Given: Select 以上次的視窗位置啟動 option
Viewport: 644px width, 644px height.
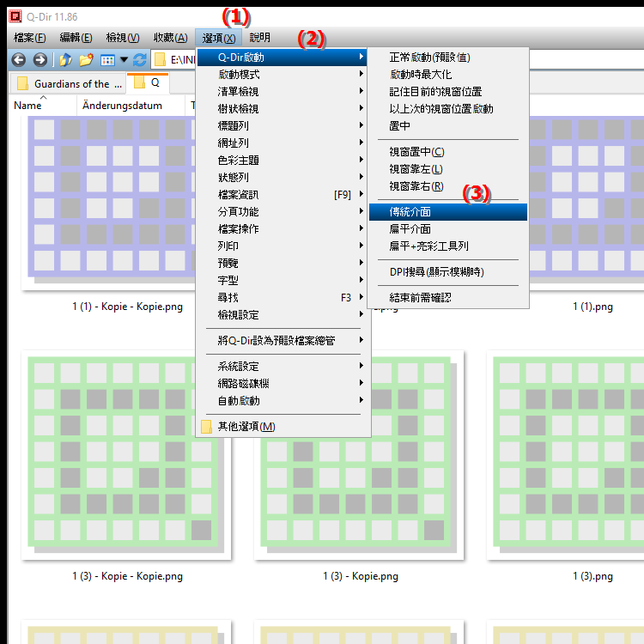Looking at the screenshot, I should point(447,109).
